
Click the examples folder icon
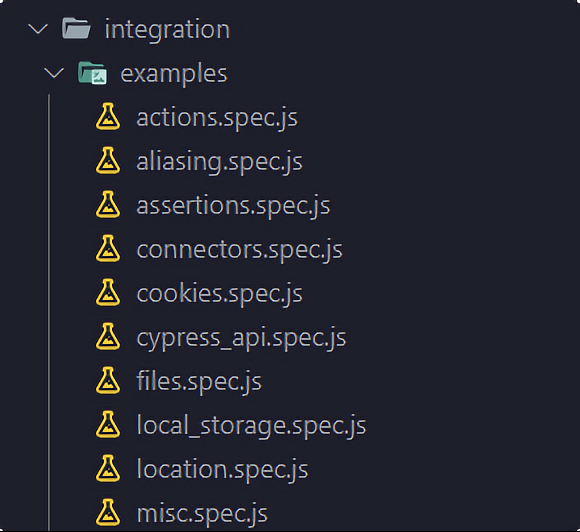pos(92,73)
